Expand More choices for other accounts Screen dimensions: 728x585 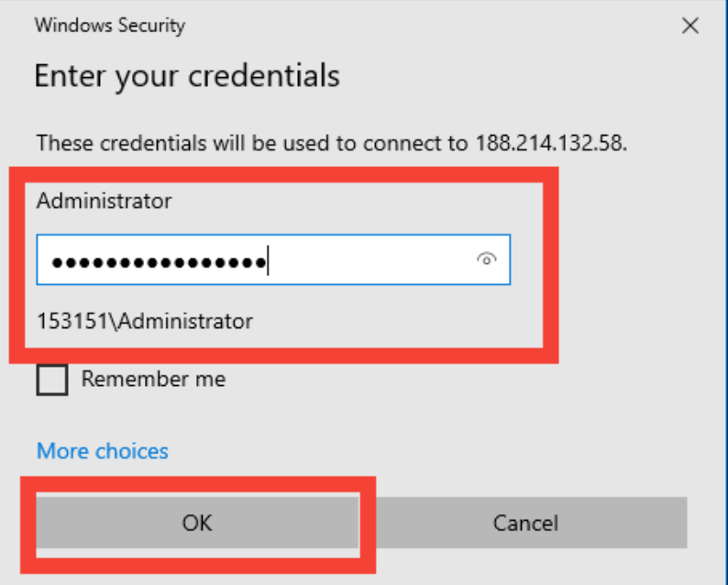click(x=102, y=451)
